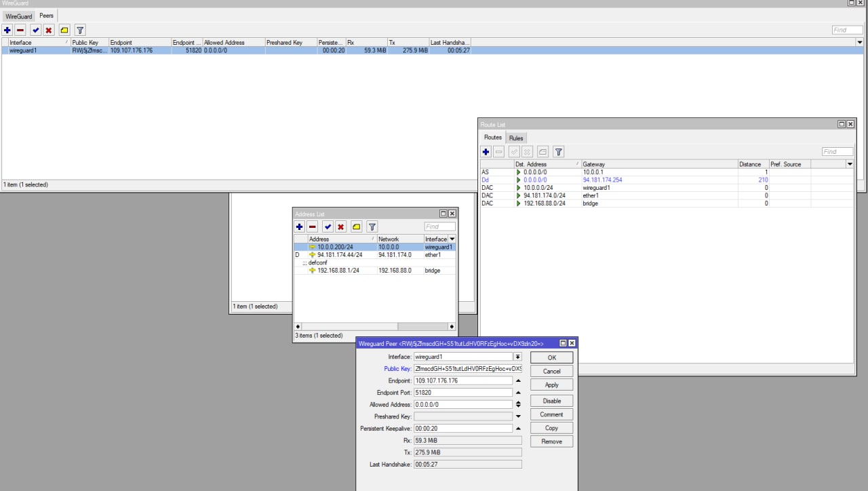This screenshot has height=491, width=868.
Task: Open the Routes tab in Route List
Action: [x=493, y=138]
